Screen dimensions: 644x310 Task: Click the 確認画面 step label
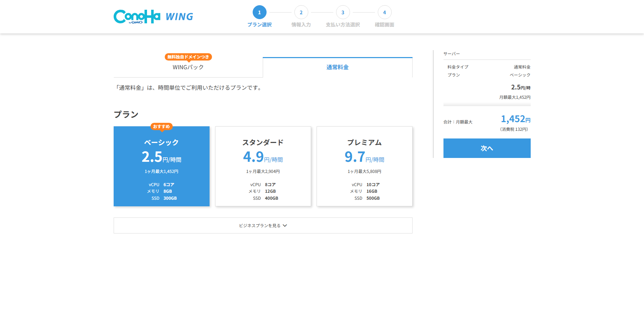(x=384, y=25)
